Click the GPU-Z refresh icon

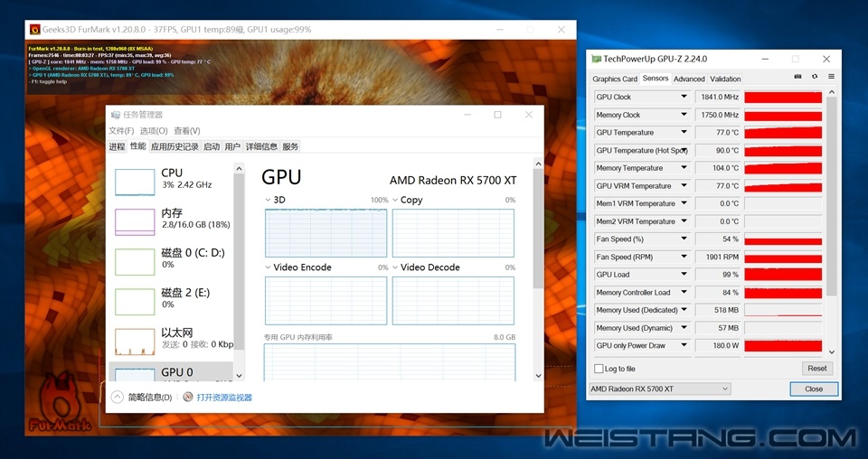coord(814,78)
